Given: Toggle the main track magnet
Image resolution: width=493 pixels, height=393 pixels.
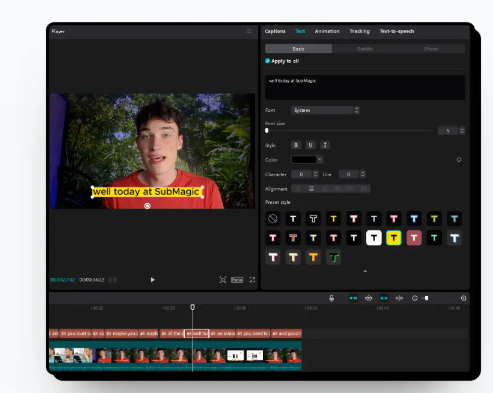Looking at the screenshot, I should (353, 298).
